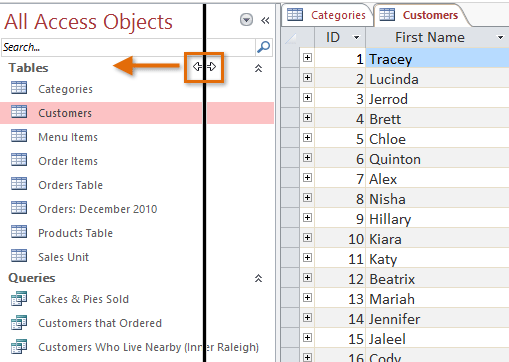
Task: Click the Orders: December 2010 table icon
Action: (19, 208)
